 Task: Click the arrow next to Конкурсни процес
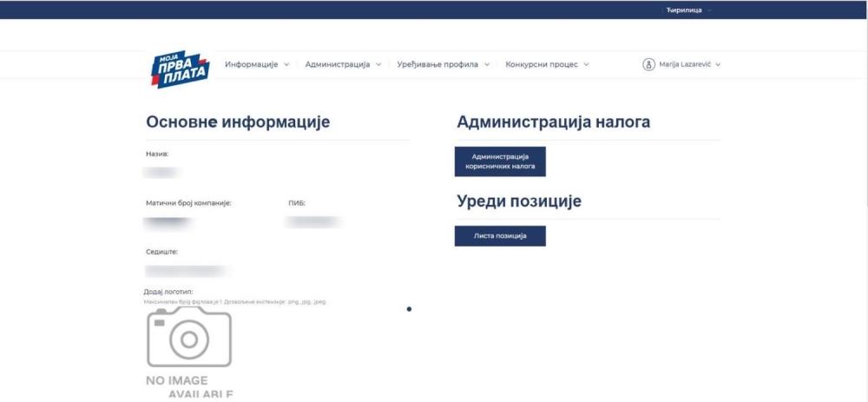587,64
